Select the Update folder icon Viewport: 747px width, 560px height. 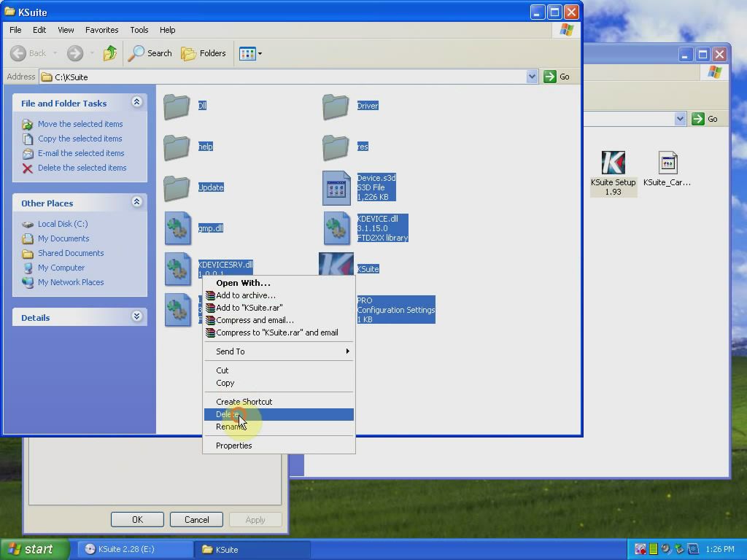coord(177,188)
